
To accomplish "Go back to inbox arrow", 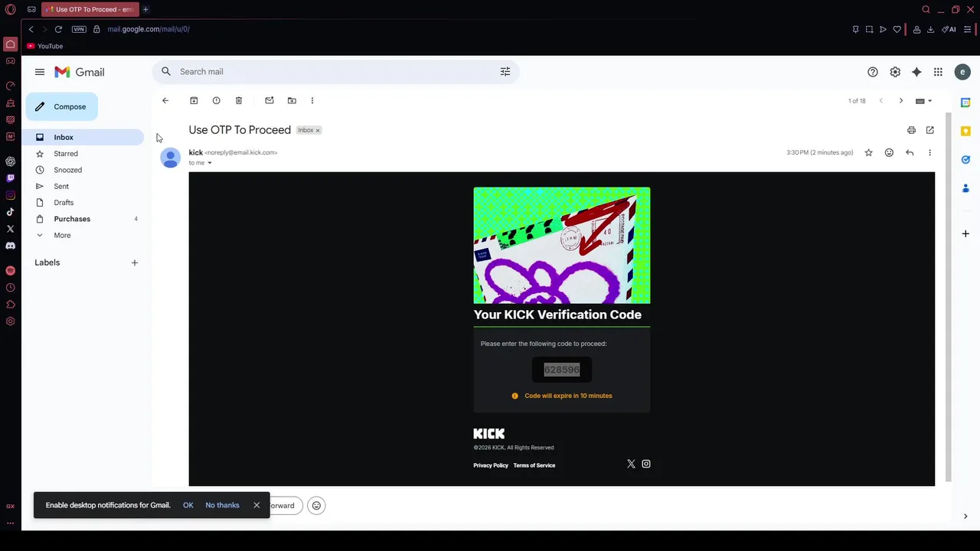I will coord(165,100).
